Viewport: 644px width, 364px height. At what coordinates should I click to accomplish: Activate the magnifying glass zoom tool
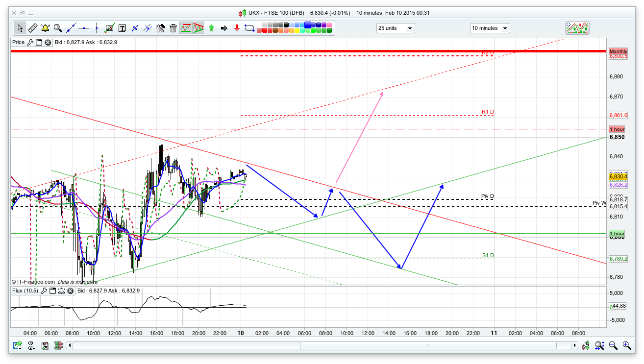click(58, 28)
